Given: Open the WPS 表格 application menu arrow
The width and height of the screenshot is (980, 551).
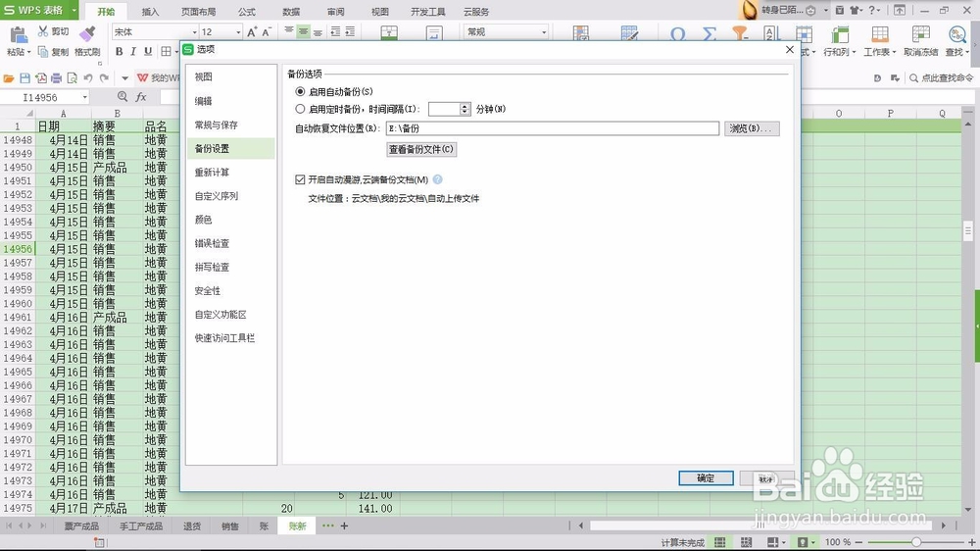Looking at the screenshot, I should click(x=73, y=10).
